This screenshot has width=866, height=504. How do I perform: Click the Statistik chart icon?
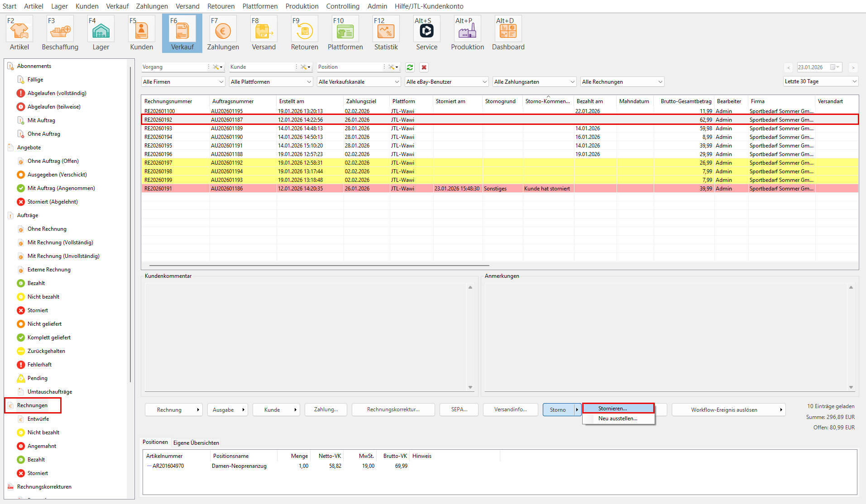click(386, 31)
